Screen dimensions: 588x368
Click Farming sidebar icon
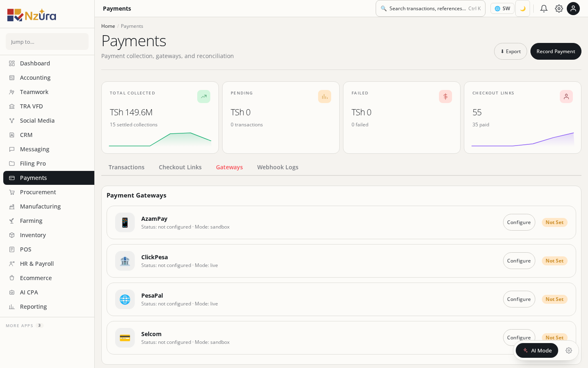pos(12,221)
